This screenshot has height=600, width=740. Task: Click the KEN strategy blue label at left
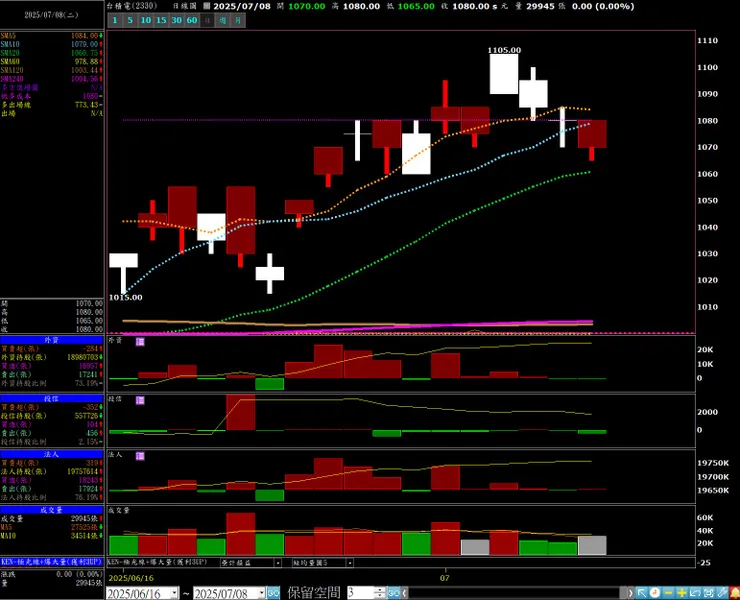(51, 562)
